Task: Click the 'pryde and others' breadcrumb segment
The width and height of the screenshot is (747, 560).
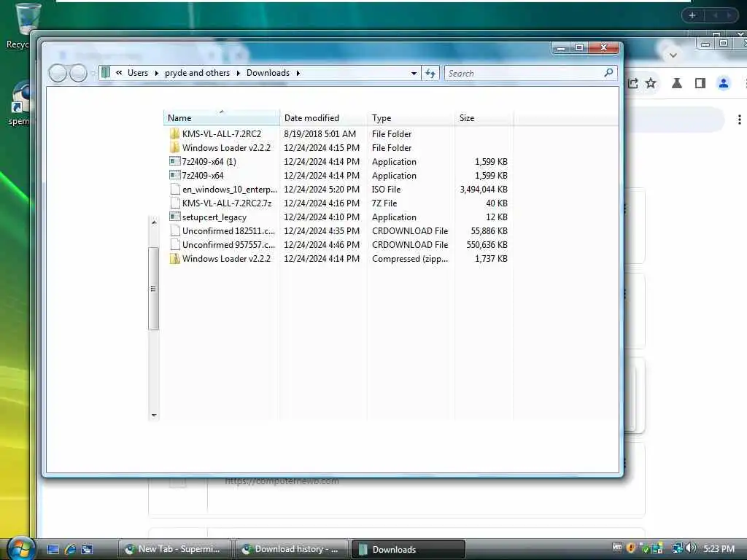Action: click(197, 73)
